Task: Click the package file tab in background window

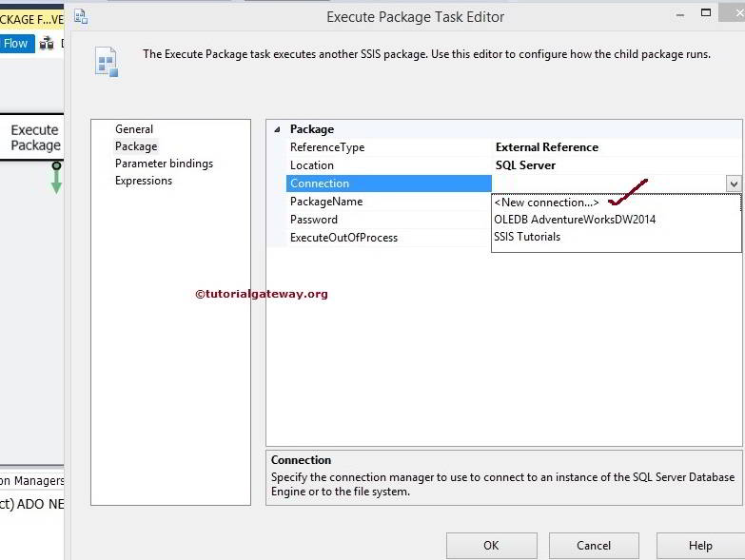Action: (x=31, y=19)
